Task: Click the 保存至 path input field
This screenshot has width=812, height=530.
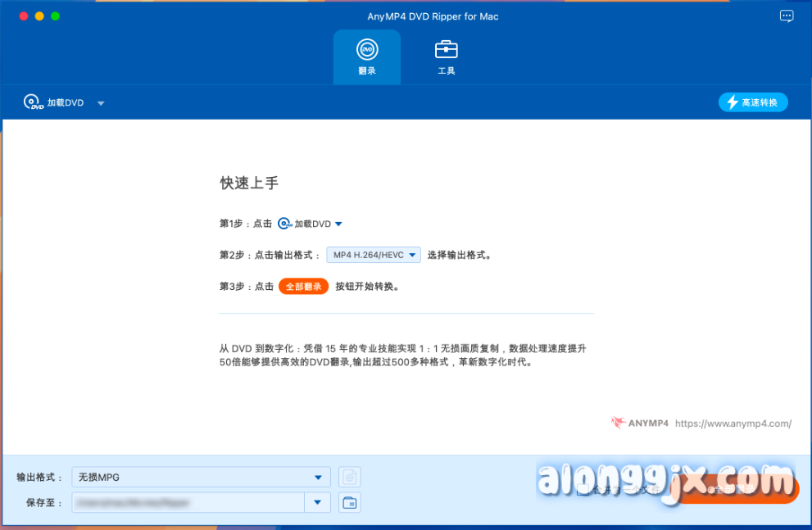Action: click(187, 503)
